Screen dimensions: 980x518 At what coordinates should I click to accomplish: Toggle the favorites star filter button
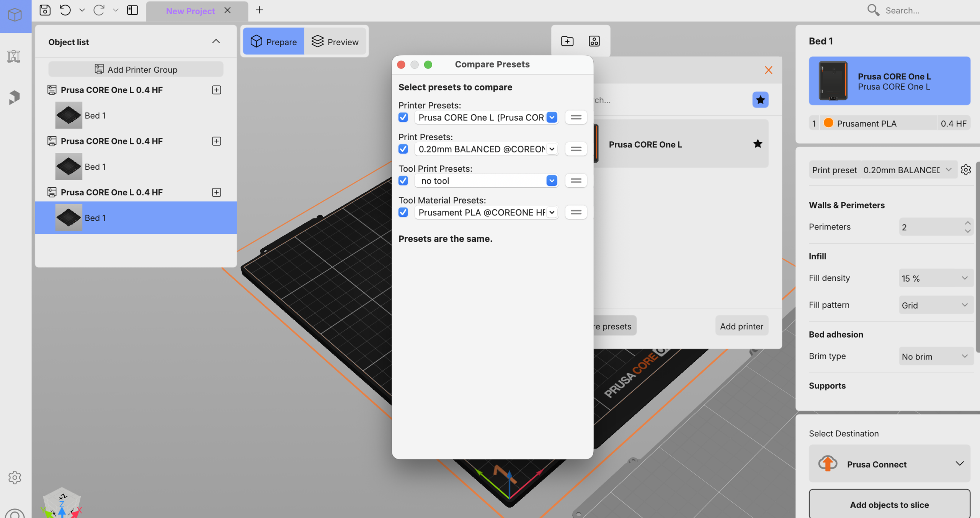(x=760, y=100)
